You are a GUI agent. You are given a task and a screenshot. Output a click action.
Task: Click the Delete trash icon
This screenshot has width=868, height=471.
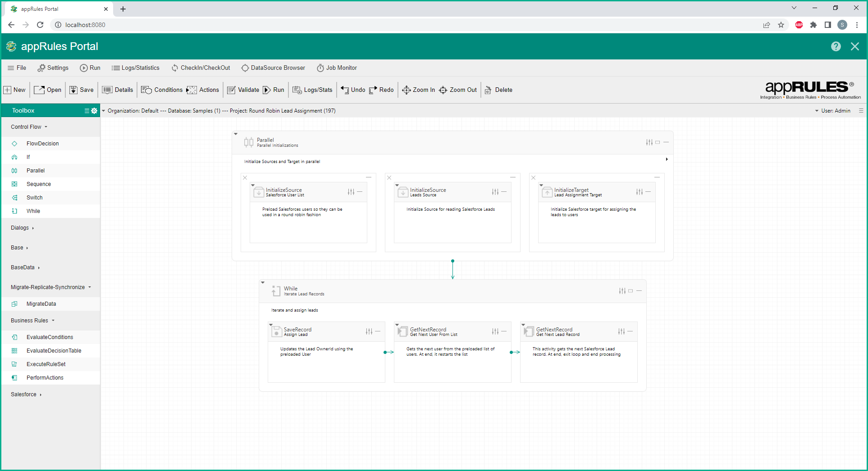[x=488, y=90]
